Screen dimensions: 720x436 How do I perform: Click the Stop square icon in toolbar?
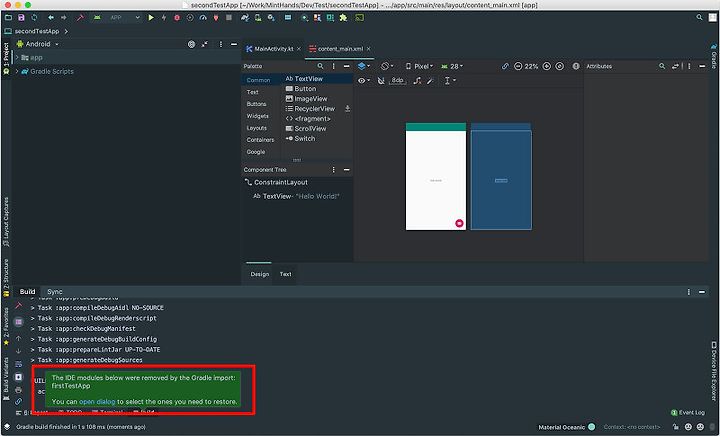[x=229, y=17]
